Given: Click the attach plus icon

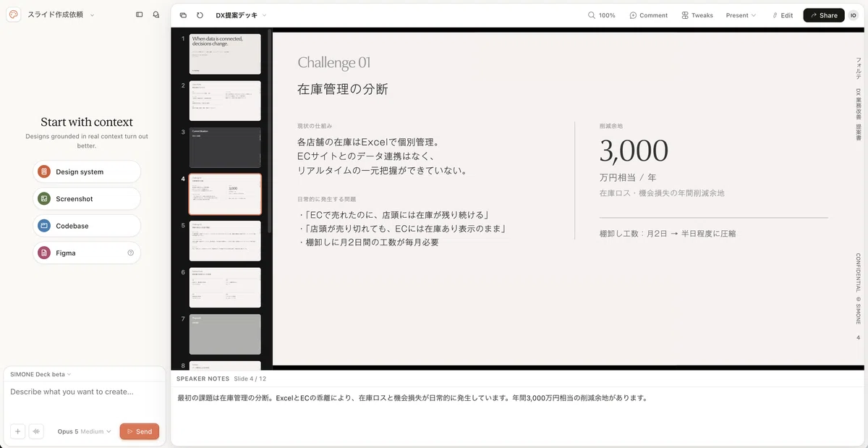Looking at the screenshot, I should pyautogui.click(x=17, y=431).
